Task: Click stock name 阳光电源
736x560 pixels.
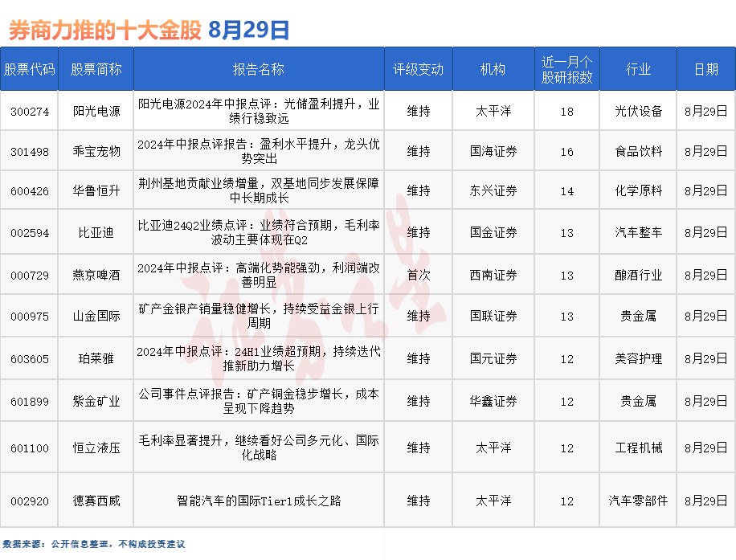Action: coord(96,111)
